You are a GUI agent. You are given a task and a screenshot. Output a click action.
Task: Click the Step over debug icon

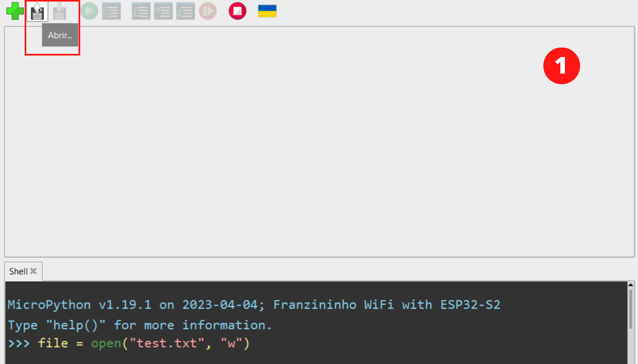pos(141,11)
